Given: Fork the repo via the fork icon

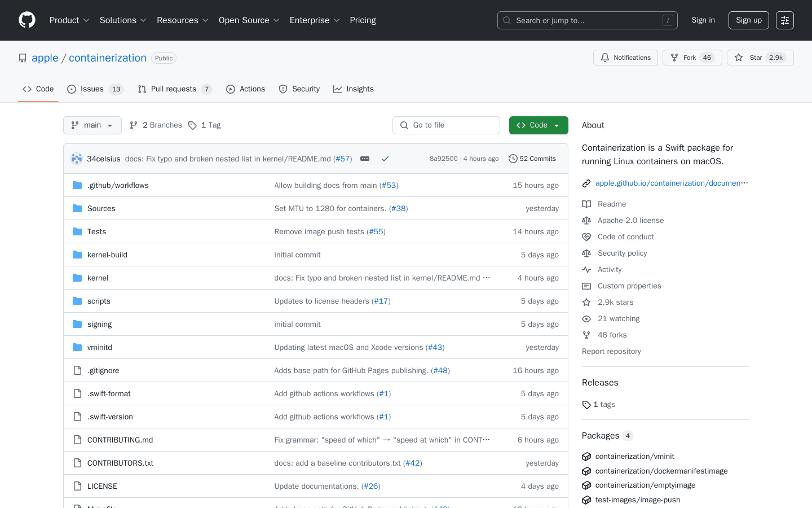Looking at the screenshot, I should [x=675, y=57].
